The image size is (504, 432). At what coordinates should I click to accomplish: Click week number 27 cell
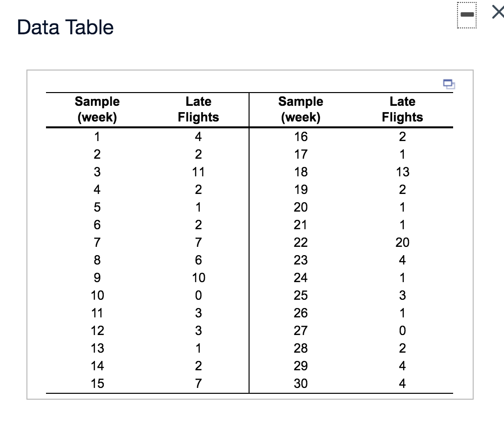301,330
